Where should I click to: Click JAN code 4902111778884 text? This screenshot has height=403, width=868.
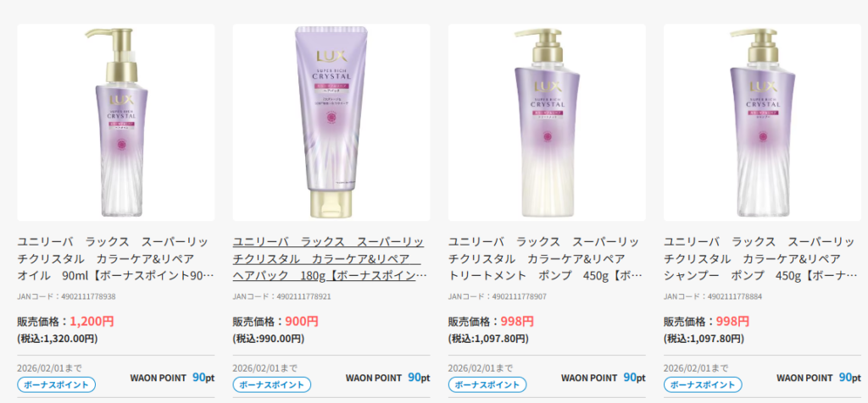pos(713,297)
